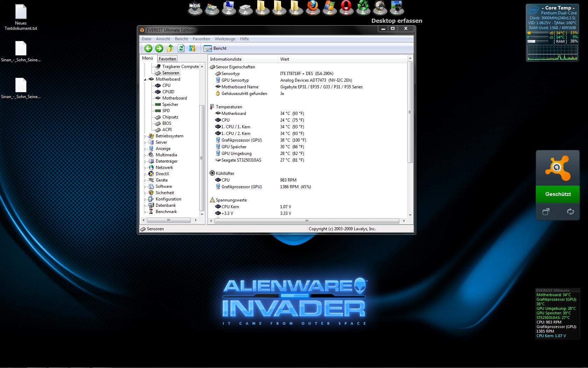Viewport: 588px width, 368px height.
Task: Expand the Server tree node
Action: coord(145,143)
